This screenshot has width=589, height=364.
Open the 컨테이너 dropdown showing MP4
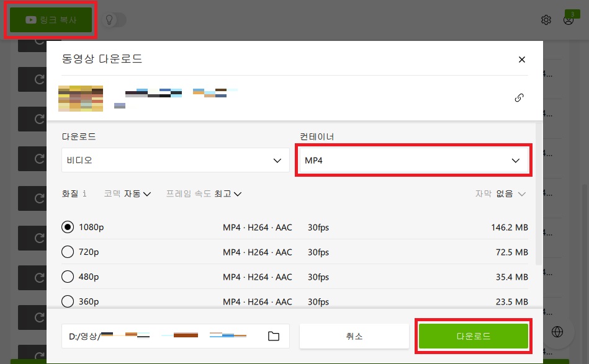coord(414,160)
